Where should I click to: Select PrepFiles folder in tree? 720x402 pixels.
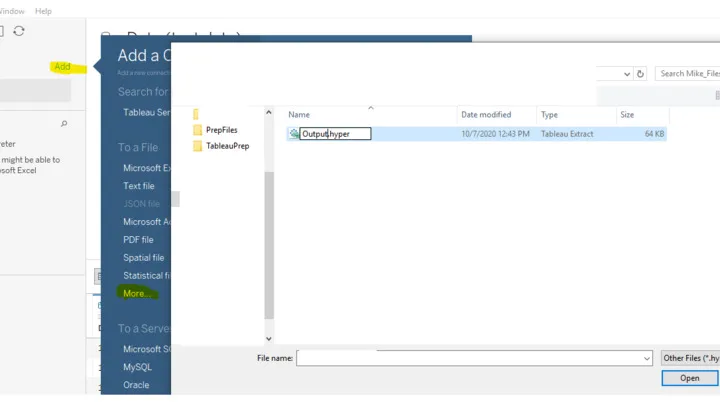(221, 130)
